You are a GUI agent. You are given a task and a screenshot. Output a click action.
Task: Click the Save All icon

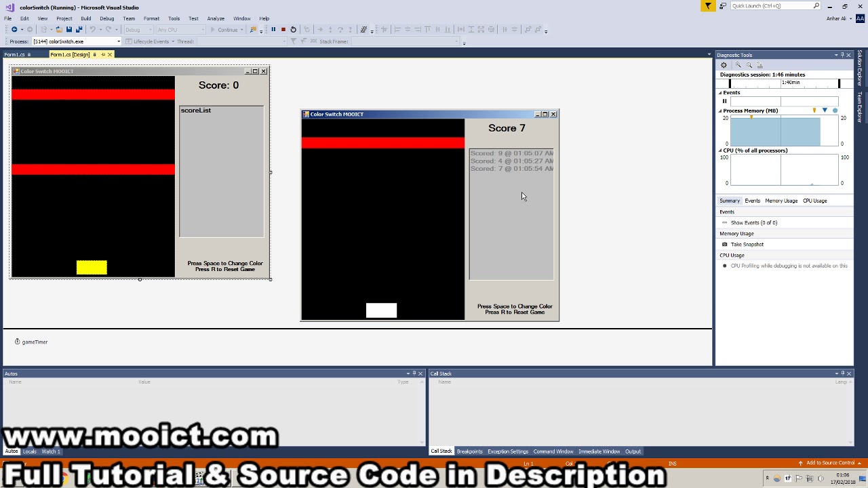point(79,30)
